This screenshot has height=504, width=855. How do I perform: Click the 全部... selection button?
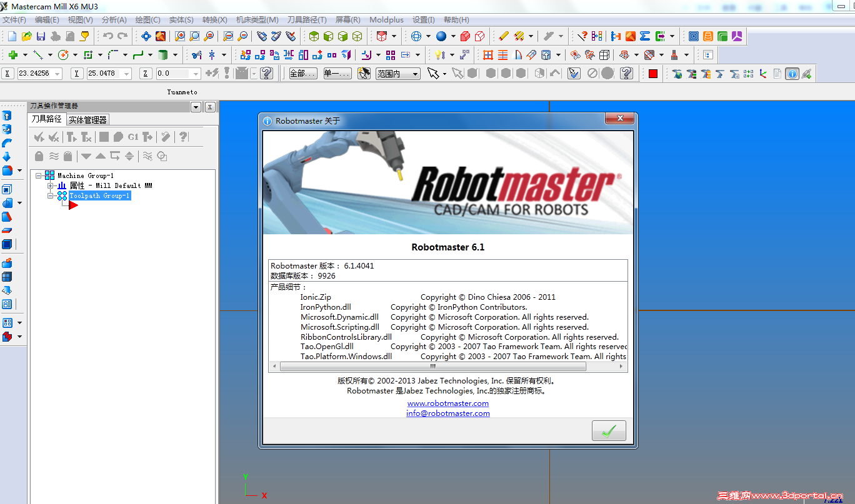pyautogui.click(x=302, y=74)
